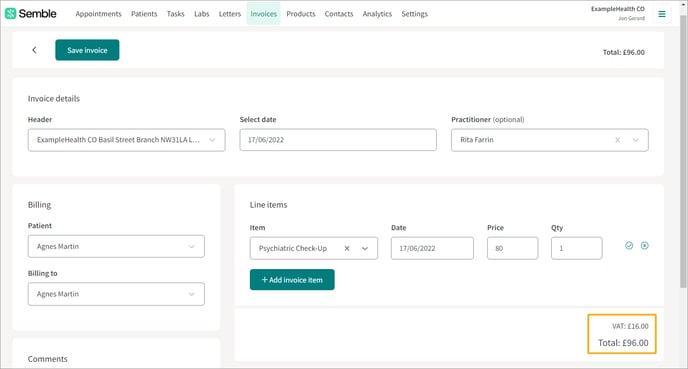
Task: Clear the Psychiatric Check-Up item selection
Action: tap(347, 248)
